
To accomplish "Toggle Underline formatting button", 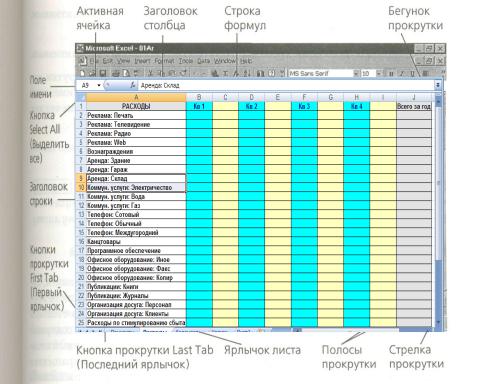I will click(412, 73).
